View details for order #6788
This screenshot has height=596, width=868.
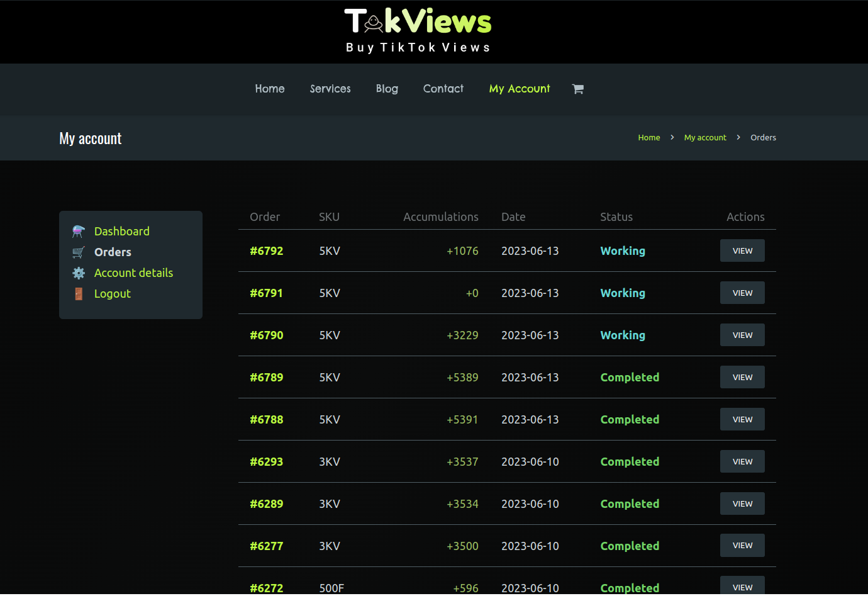(742, 419)
